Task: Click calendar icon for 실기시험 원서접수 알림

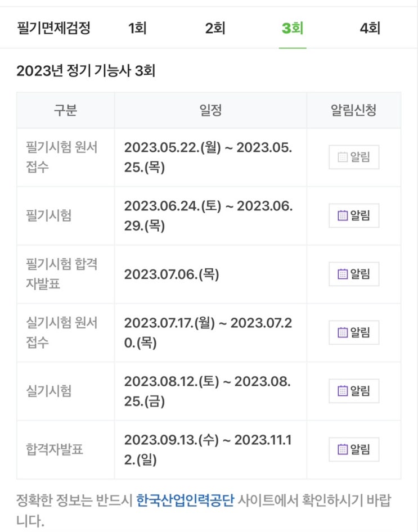Action: [x=343, y=332]
